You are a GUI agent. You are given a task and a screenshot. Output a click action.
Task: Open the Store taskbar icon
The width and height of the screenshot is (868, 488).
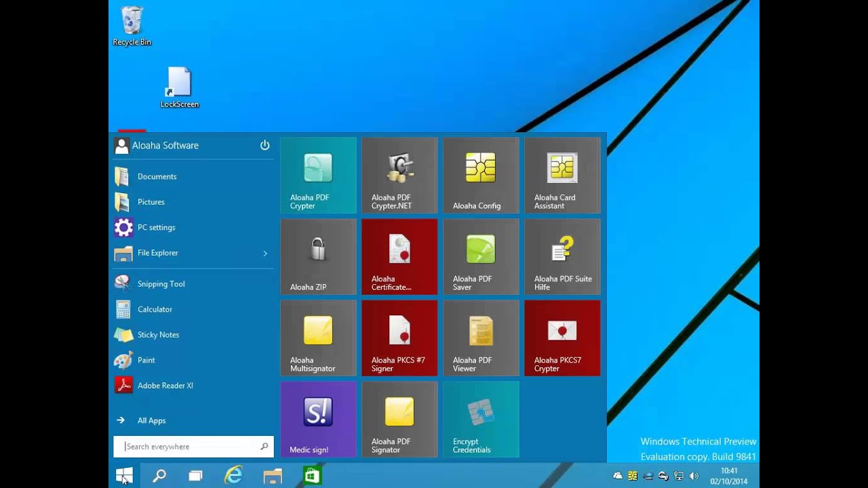coord(312,476)
